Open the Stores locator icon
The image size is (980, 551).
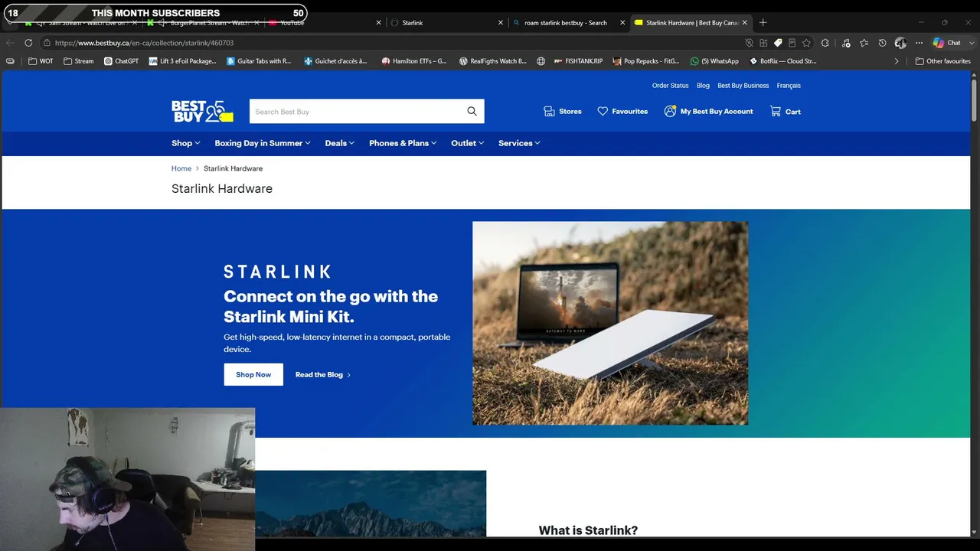[549, 112]
